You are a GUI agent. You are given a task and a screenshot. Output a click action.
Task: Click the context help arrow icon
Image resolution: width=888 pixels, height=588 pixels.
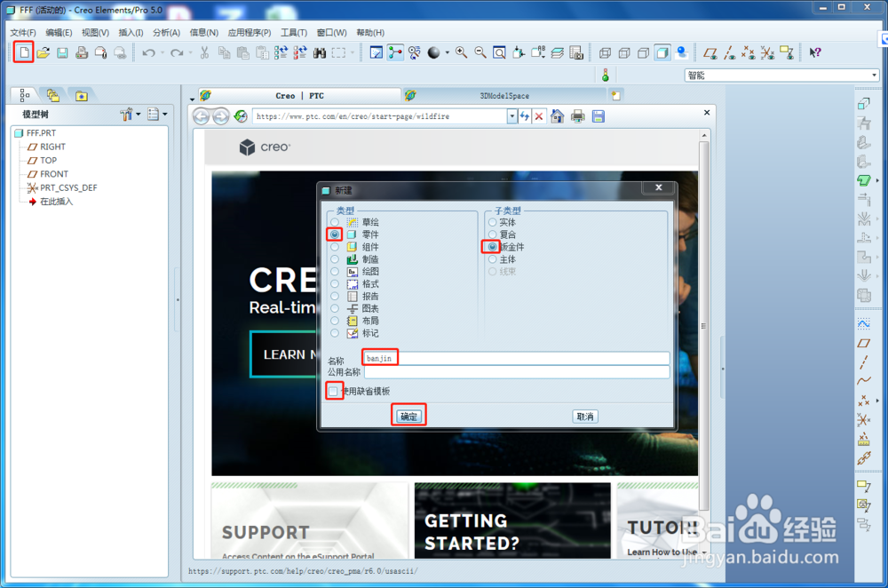coord(815,52)
